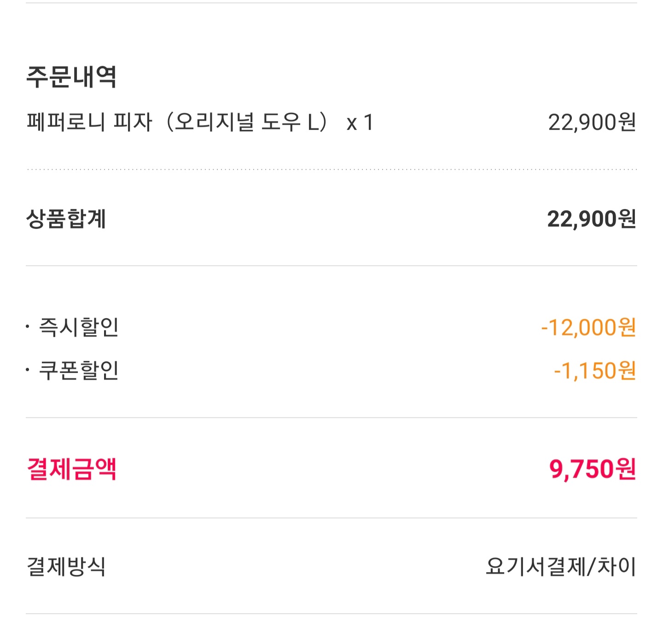Viewport: 663px width, 644px height.
Task: Click the bullet before 즉시할인
Action: tap(28, 327)
